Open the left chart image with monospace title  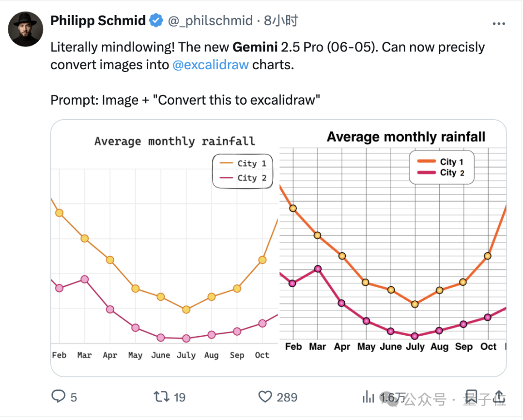pyautogui.click(x=165, y=247)
